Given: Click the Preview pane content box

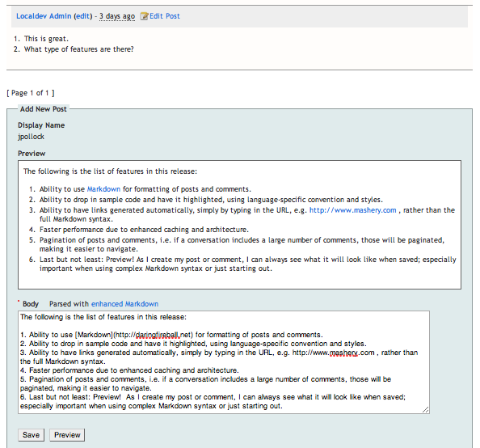Looking at the screenshot, I should point(239,225).
